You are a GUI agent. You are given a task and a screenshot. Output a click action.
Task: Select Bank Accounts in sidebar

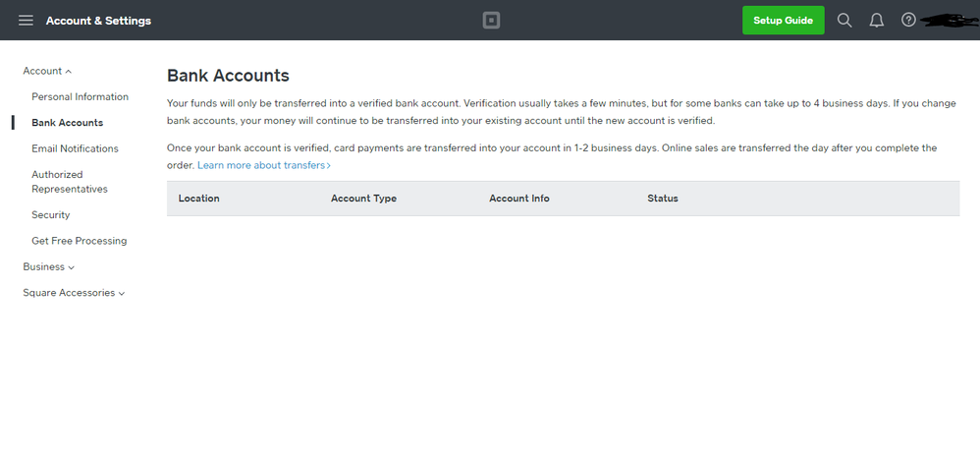(x=67, y=123)
